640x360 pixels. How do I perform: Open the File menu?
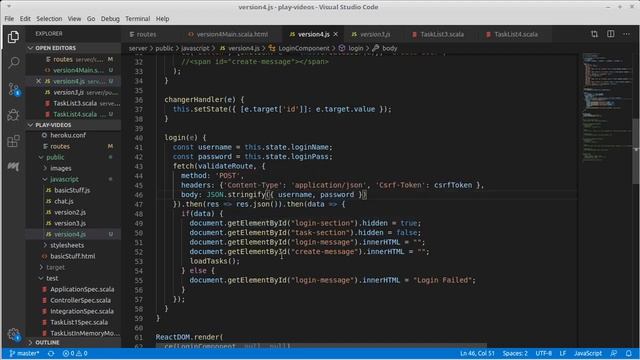pos(9,19)
